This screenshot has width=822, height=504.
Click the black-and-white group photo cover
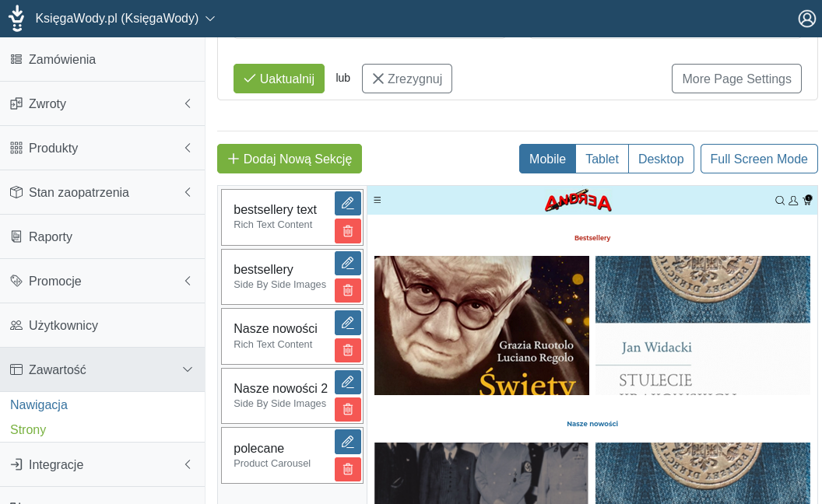tap(481, 473)
